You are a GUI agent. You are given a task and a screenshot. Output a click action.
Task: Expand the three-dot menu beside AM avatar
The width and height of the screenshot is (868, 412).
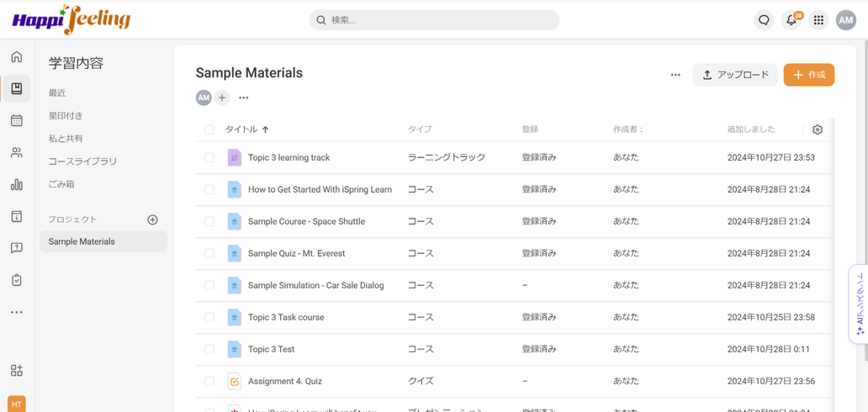pos(244,98)
